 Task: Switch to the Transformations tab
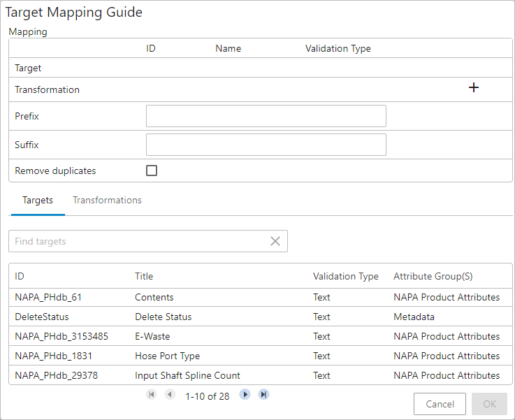click(107, 201)
